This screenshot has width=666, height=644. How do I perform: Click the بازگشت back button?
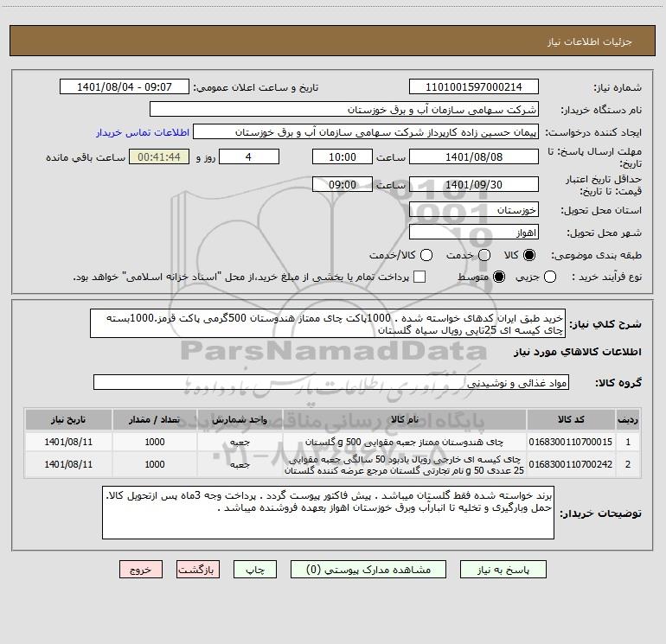198,570
